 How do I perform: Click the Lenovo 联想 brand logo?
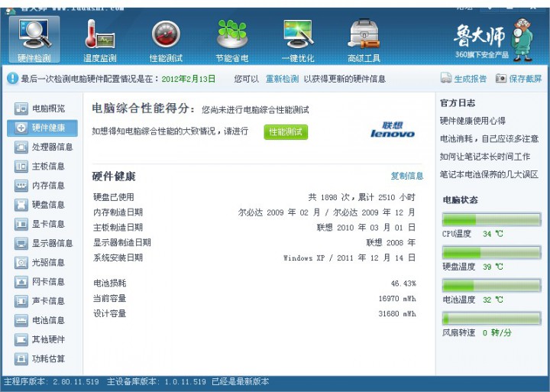pyautogui.click(x=393, y=130)
